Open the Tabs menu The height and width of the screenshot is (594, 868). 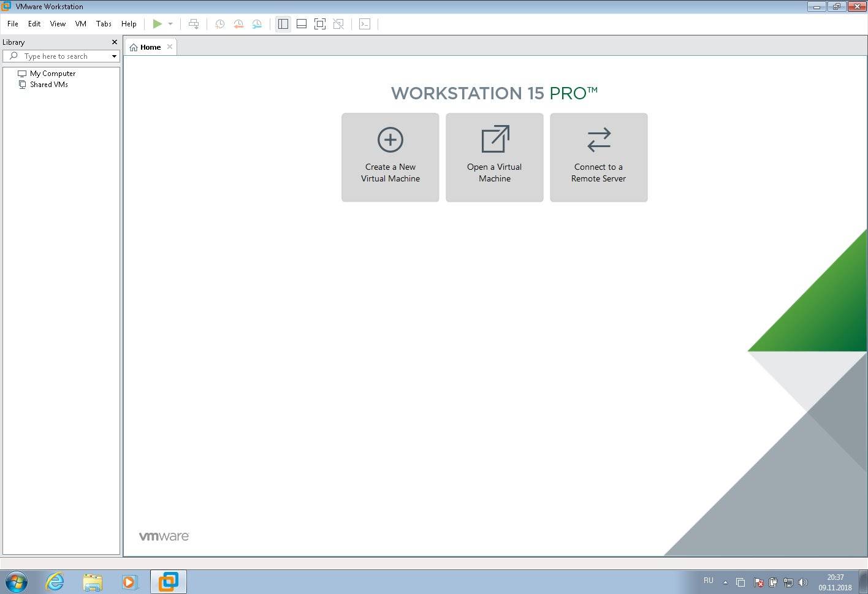coord(104,24)
